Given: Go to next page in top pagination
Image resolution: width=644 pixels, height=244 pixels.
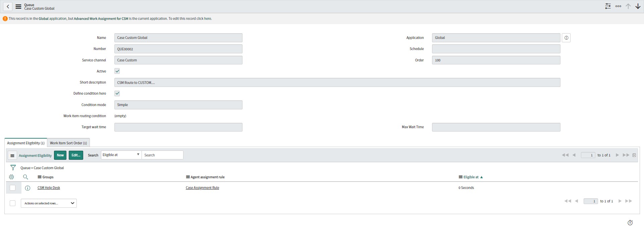Looking at the screenshot, I should pos(617,155).
